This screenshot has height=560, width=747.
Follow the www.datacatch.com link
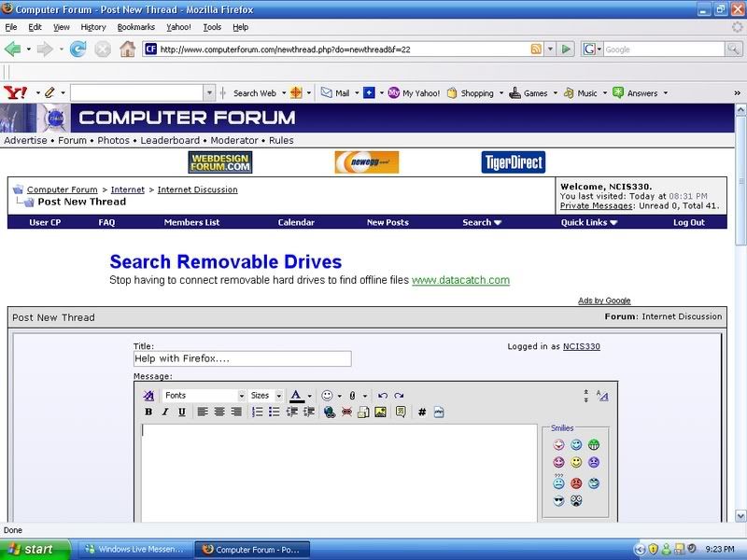(460, 280)
